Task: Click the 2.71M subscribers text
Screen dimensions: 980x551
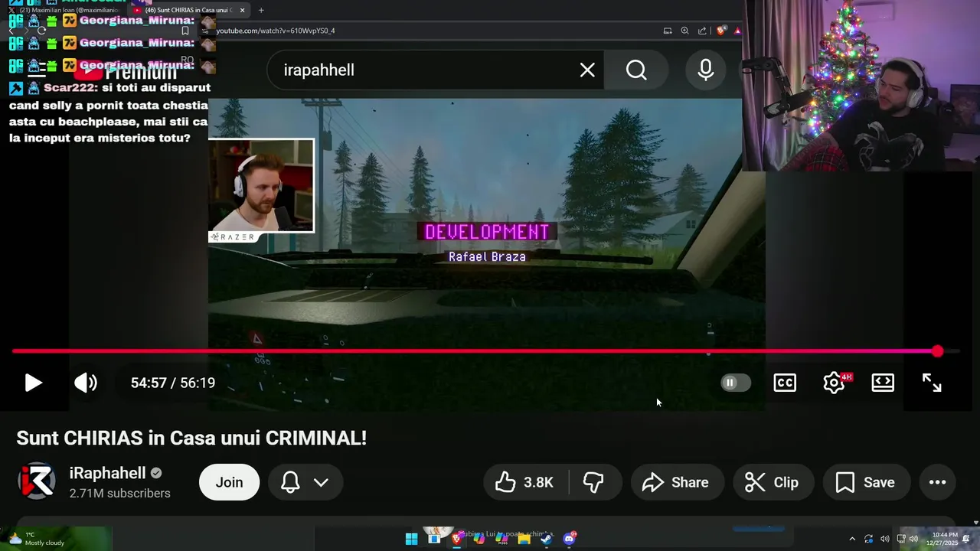Action: (x=119, y=494)
